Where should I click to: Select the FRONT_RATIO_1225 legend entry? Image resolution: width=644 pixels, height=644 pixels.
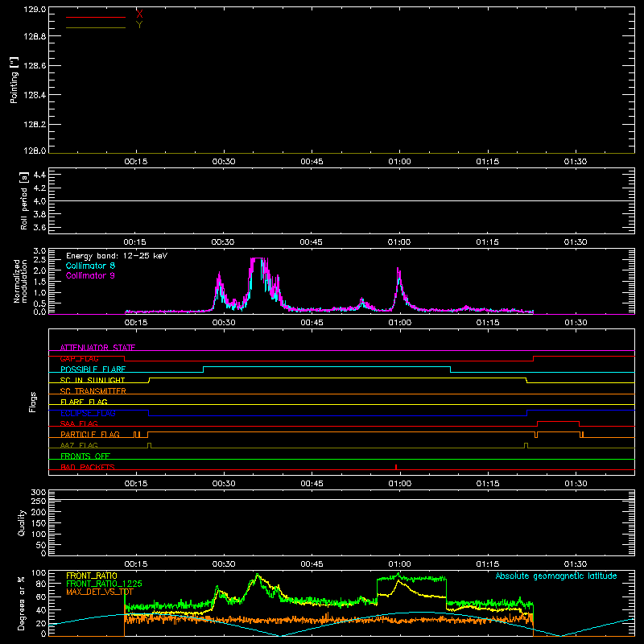pyautogui.click(x=104, y=584)
